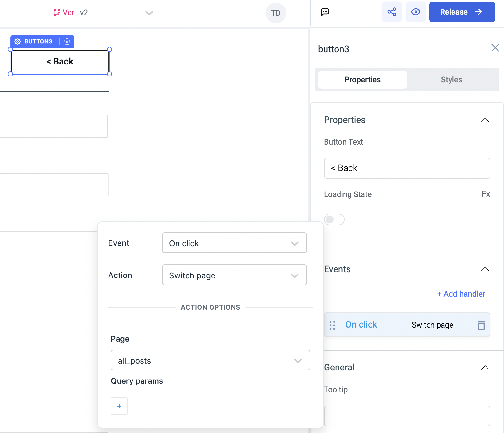The height and width of the screenshot is (433, 504).
Task: Collapse the Properties section
Action: [x=485, y=120]
